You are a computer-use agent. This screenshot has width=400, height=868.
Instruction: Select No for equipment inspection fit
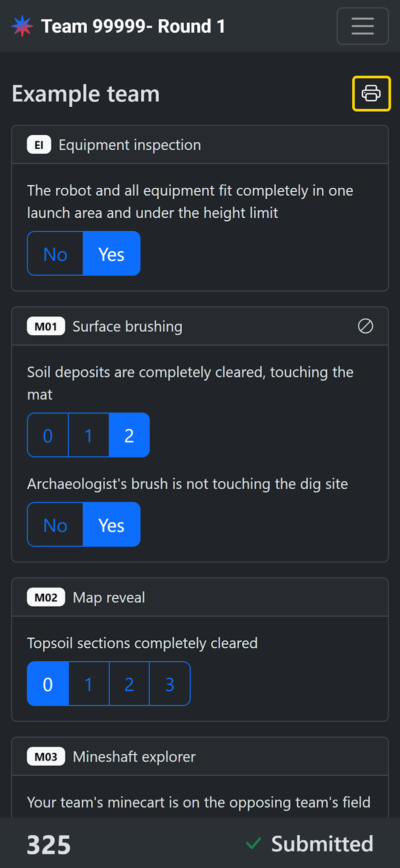(55, 254)
